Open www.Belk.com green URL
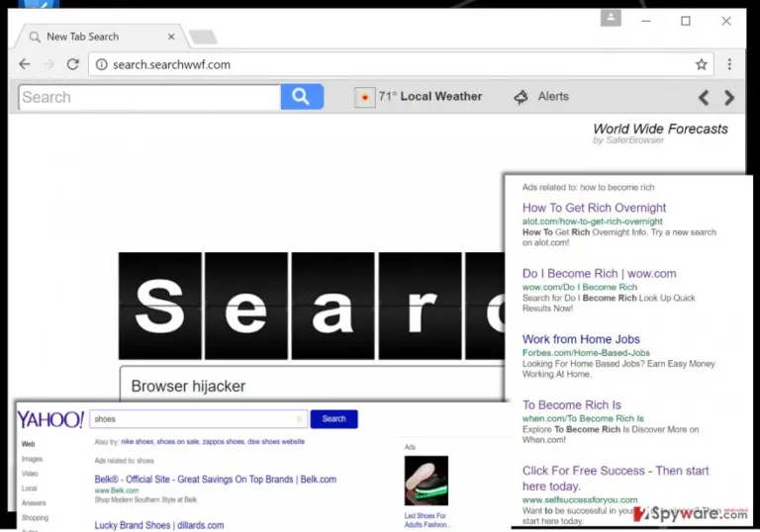760x532 pixels. click(x=117, y=490)
